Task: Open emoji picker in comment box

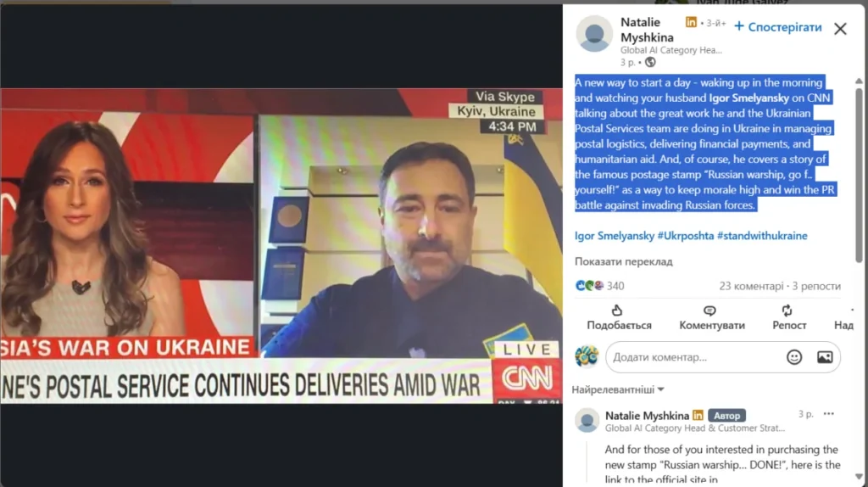Action: pyautogui.click(x=793, y=357)
